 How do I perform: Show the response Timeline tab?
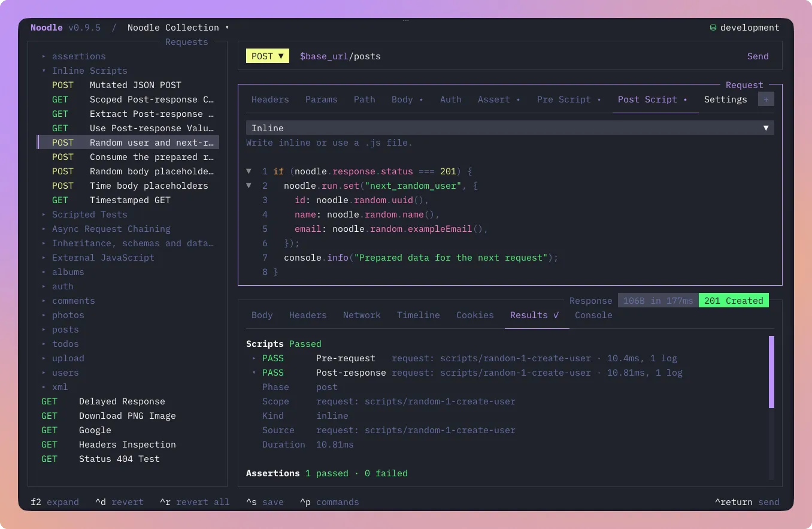(419, 315)
